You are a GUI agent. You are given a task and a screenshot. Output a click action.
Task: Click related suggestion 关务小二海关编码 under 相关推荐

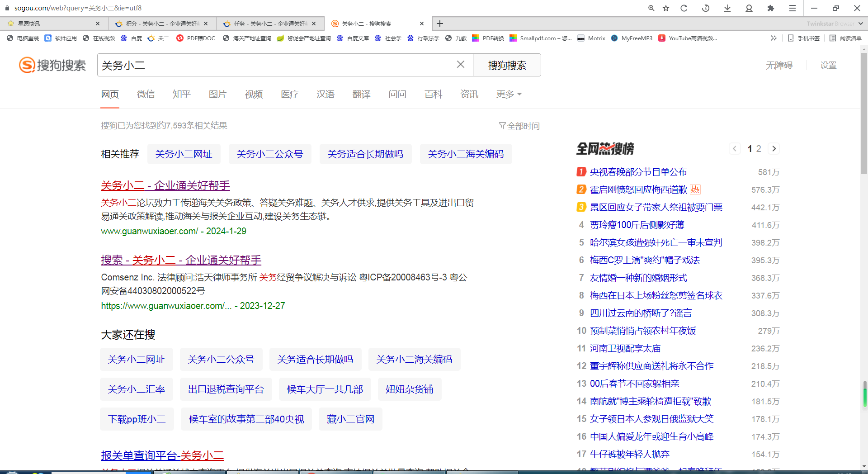coord(466,154)
